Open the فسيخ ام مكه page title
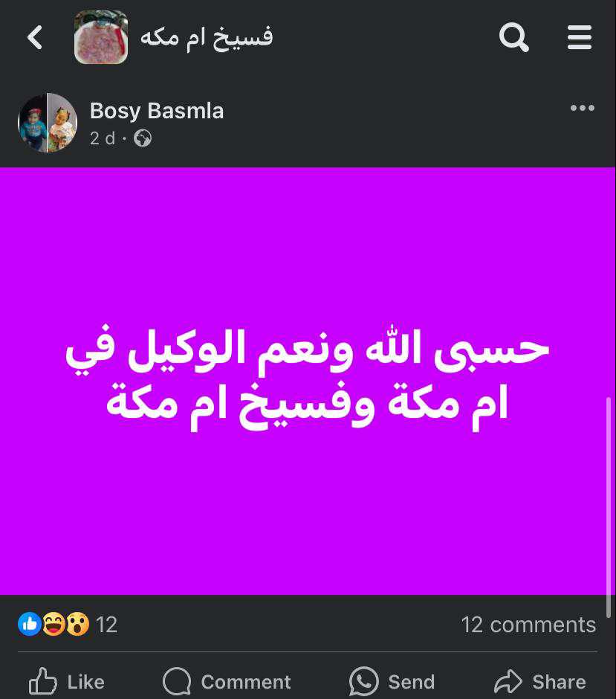This screenshot has width=616, height=699. [207, 37]
